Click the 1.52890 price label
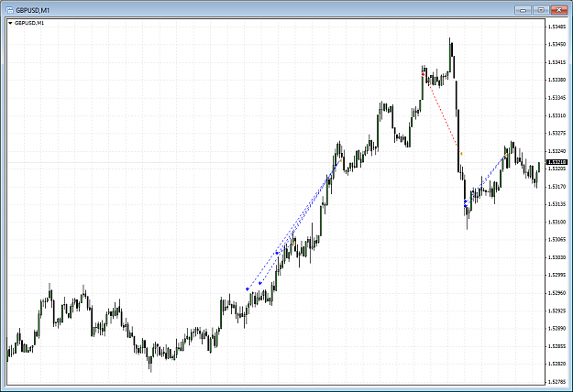 [x=556, y=328]
